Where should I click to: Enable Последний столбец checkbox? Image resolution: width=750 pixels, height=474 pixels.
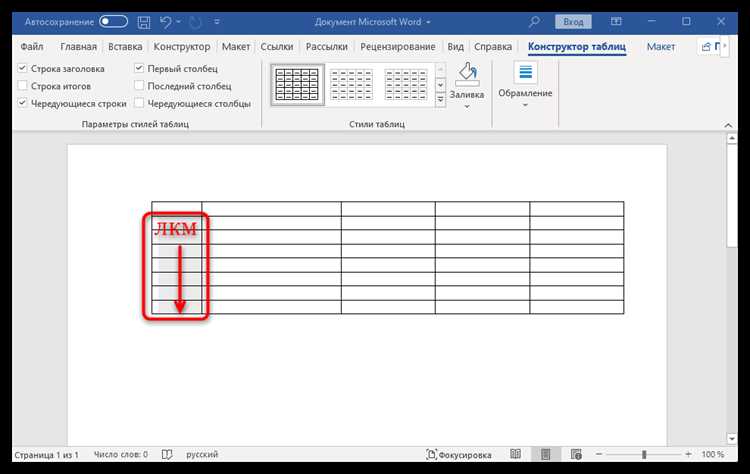point(139,86)
